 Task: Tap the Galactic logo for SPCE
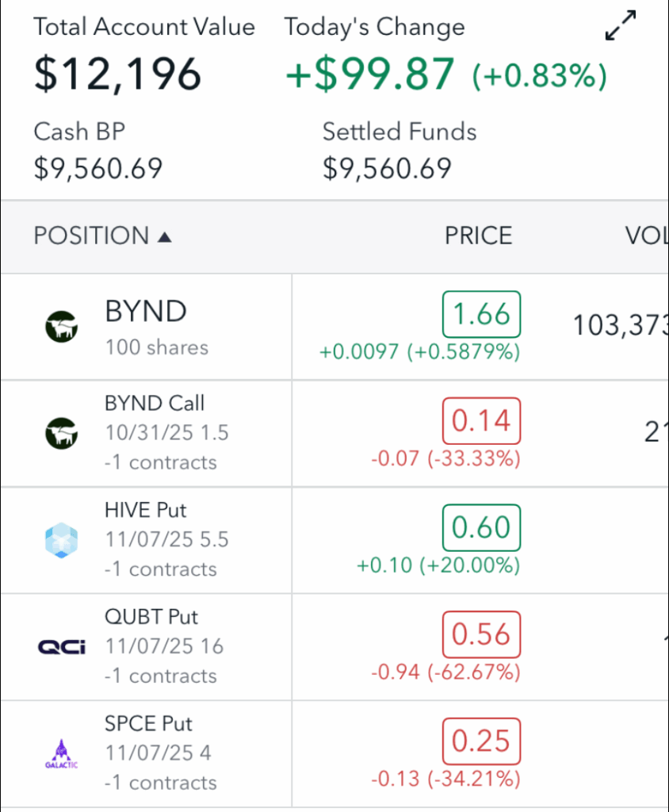tap(62, 753)
